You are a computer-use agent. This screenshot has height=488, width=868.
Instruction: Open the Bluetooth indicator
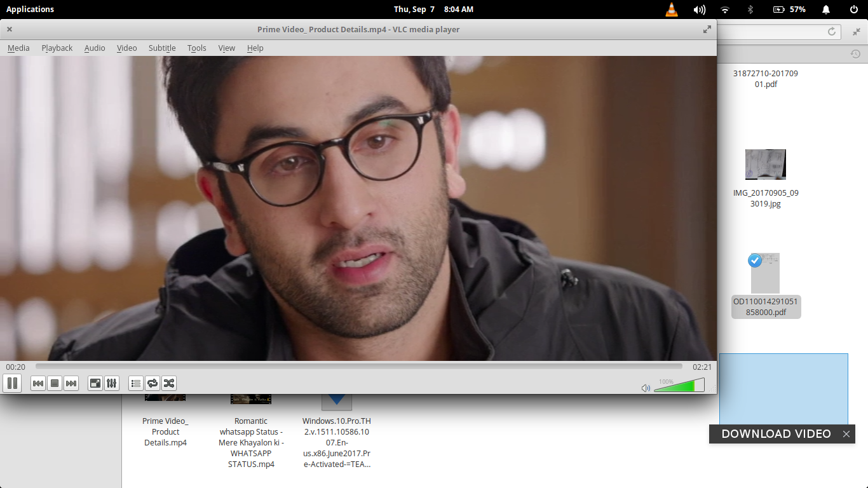point(750,10)
